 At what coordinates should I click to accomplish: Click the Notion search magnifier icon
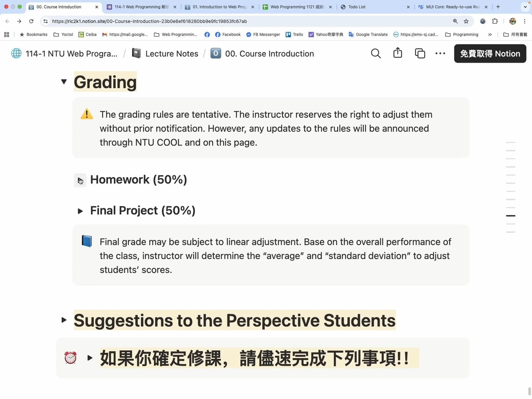coord(375,54)
